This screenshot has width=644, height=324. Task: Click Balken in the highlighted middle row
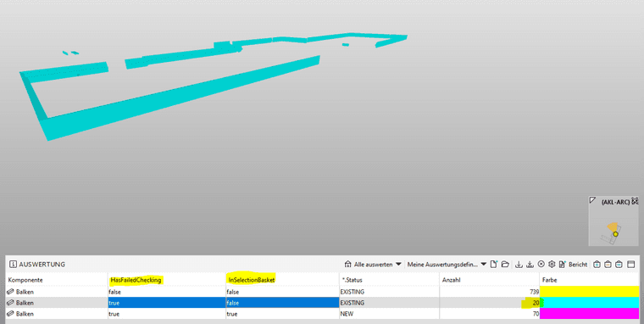25,303
